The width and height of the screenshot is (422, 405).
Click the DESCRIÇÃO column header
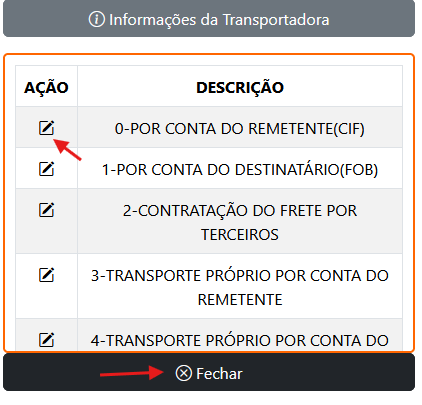pyautogui.click(x=240, y=87)
